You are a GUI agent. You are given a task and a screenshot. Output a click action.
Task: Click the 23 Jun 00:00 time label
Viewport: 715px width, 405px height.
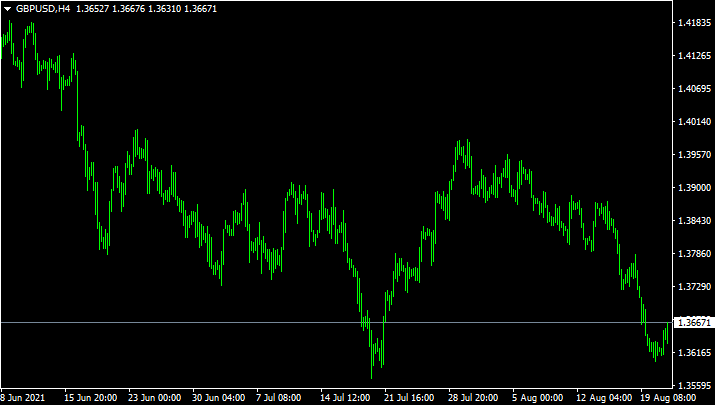pyautogui.click(x=155, y=398)
